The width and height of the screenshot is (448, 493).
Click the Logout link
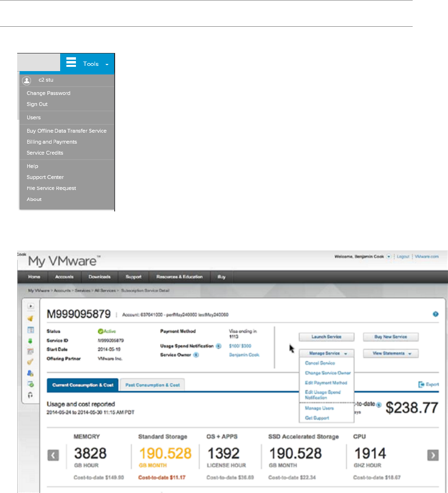[x=403, y=257]
